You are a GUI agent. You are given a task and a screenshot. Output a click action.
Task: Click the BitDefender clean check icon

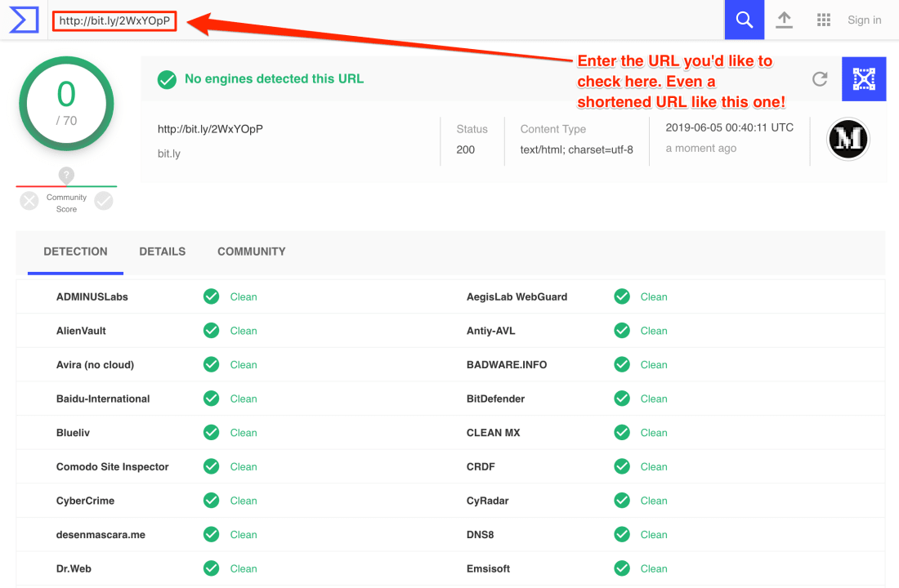(621, 399)
